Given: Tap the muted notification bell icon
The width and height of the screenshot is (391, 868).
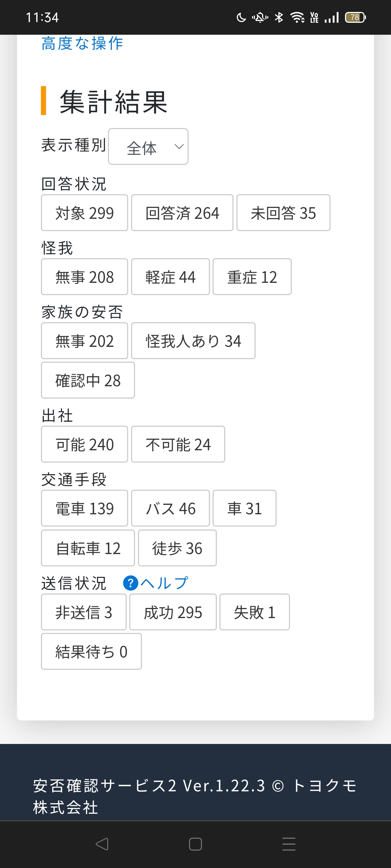Looking at the screenshot, I should point(260,17).
